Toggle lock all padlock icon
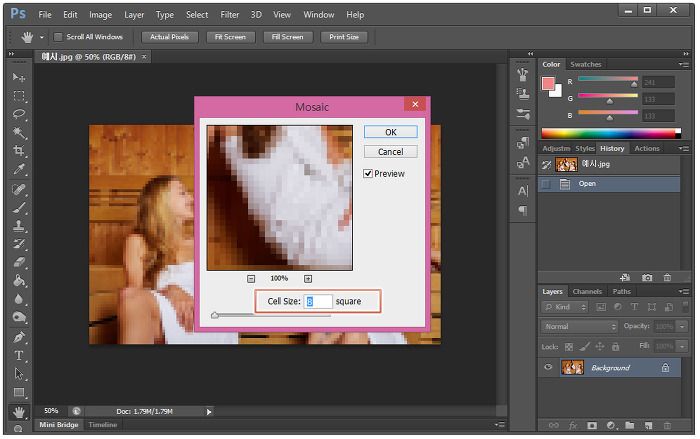Viewport: 700px width, 439px height. pyautogui.click(x=616, y=347)
